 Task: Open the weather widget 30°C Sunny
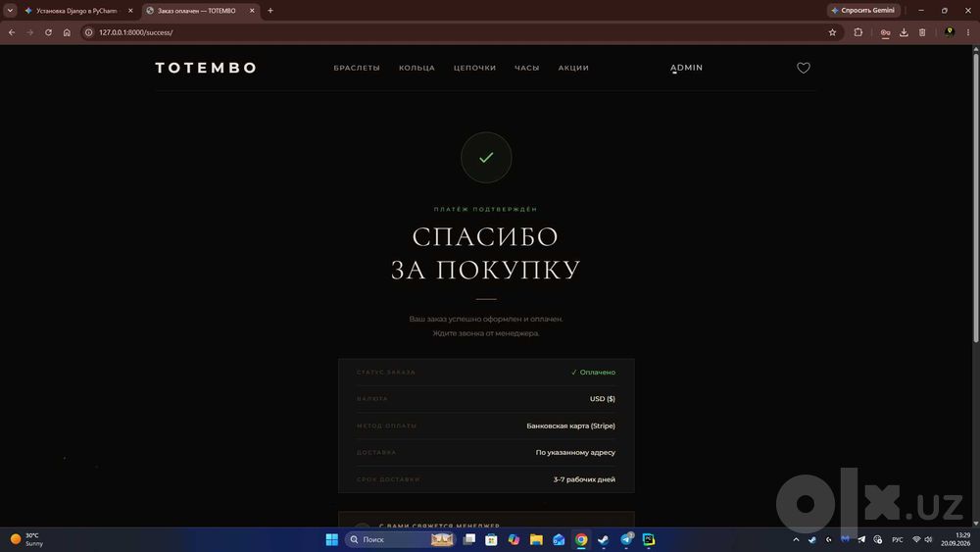click(26, 539)
